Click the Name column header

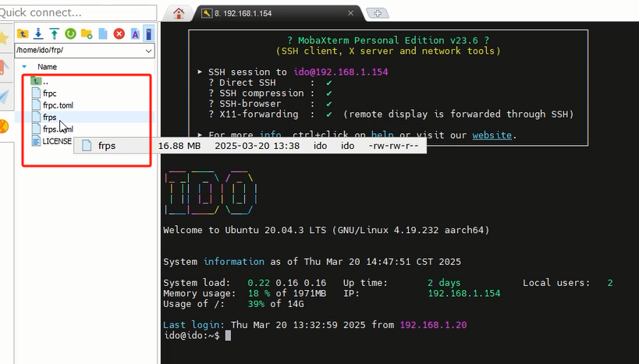tap(48, 67)
